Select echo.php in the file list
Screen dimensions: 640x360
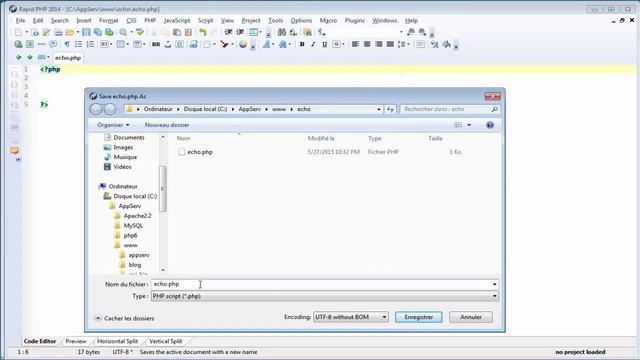[200, 152]
